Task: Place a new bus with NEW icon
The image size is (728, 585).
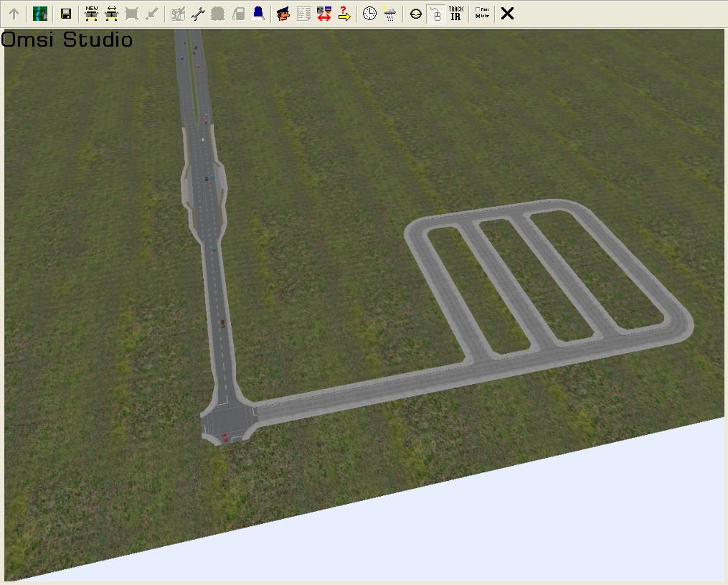Action: click(91, 14)
